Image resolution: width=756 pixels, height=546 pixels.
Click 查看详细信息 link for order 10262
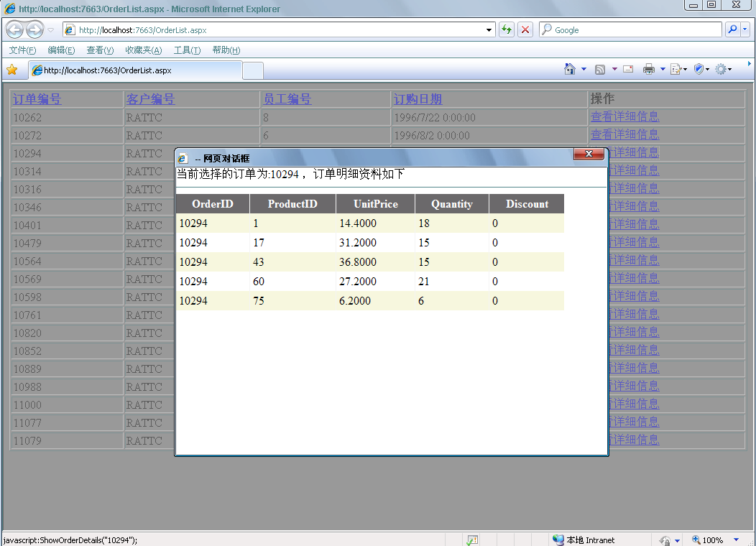(x=624, y=116)
